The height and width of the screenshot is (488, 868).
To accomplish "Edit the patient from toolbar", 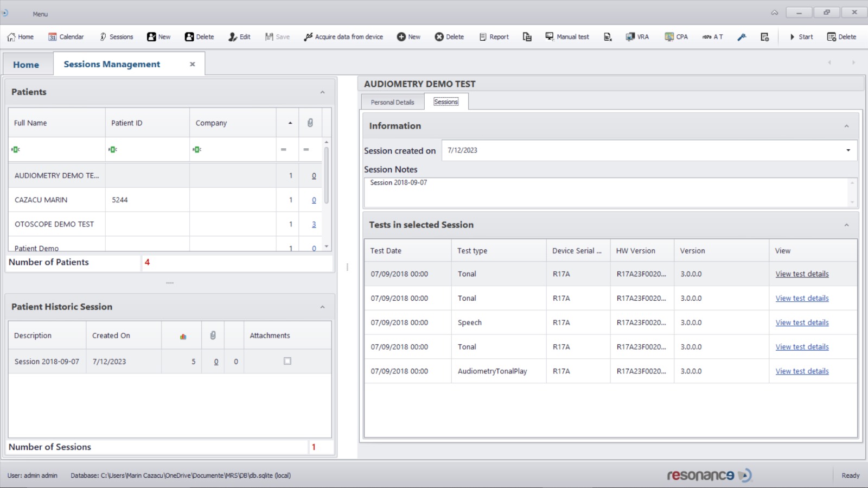I will coord(239,37).
